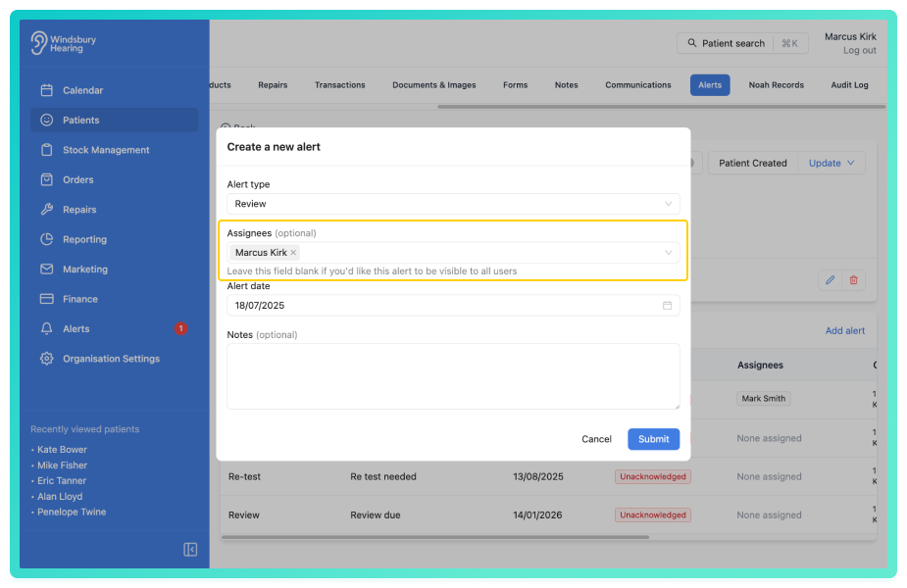The width and height of the screenshot is (907, 588).
Task: Click the Stock Management clipboard icon
Action: [47, 150]
